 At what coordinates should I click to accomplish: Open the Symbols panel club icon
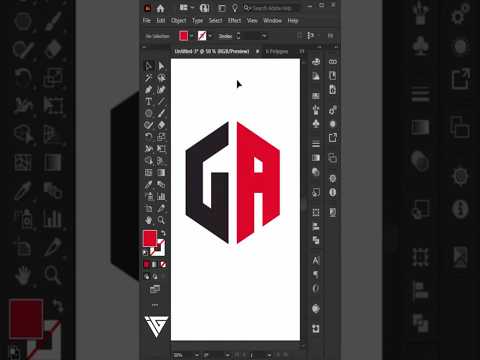tap(316, 124)
